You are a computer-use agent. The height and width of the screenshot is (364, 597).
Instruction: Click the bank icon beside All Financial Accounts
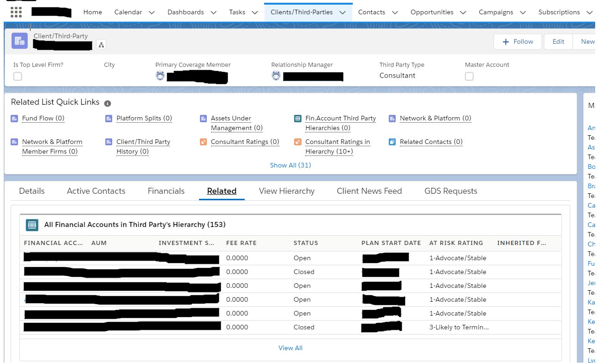point(31,224)
